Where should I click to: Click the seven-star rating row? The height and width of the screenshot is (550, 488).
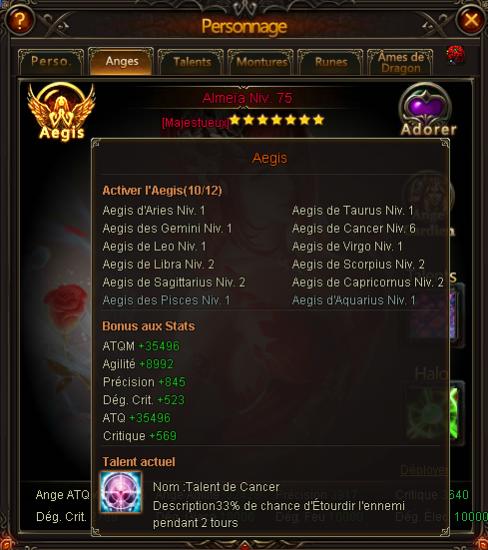click(277, 120)
